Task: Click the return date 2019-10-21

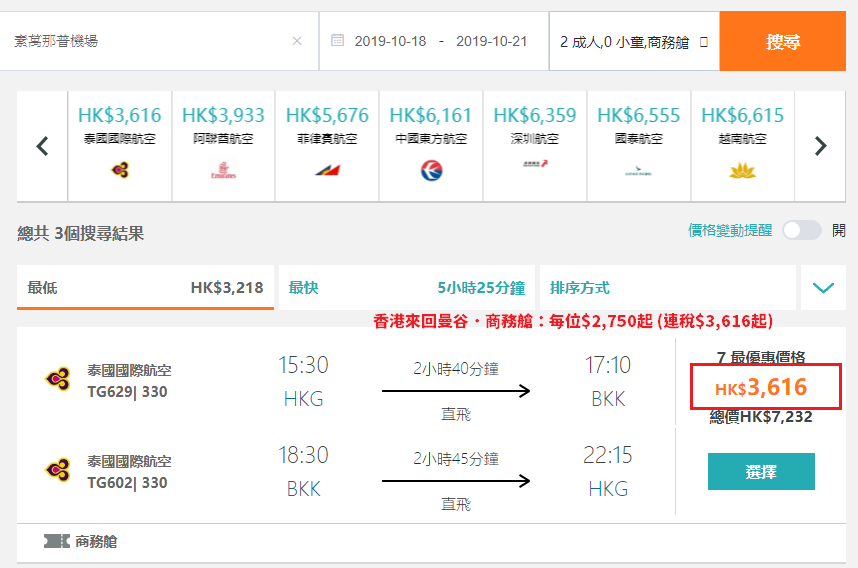Action: click(x=491, y=42)
